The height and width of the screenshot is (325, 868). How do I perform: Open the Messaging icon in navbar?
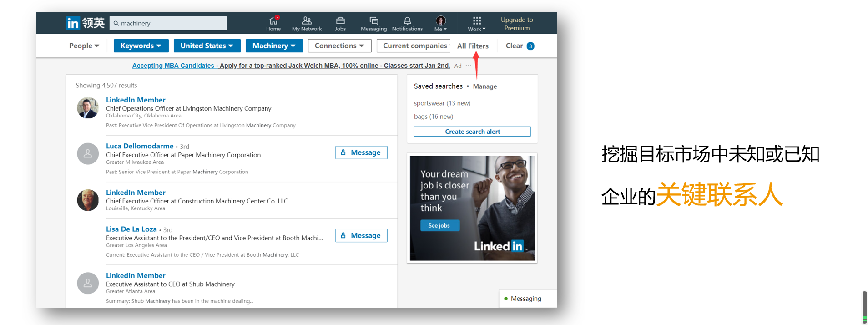[373, 21]
